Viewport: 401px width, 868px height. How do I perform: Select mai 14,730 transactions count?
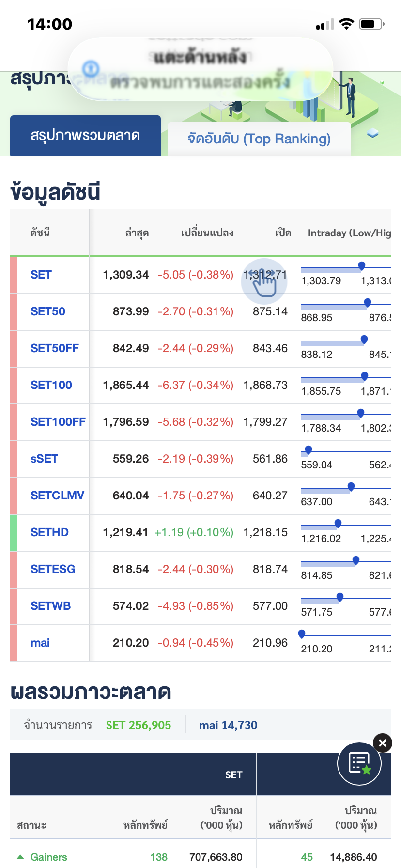(228, 725)
